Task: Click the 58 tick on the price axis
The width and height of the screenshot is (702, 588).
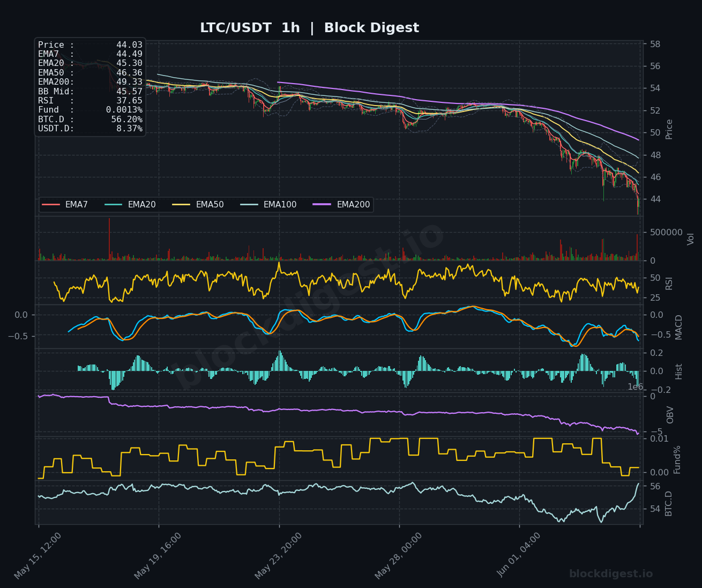Action: pyautogui.click(x=655, y=44)
